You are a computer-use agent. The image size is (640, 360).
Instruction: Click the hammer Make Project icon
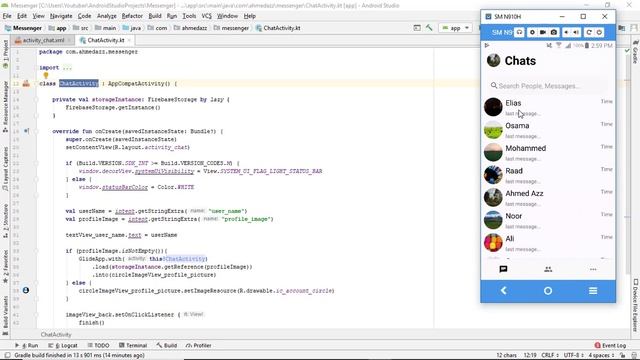(x=429, y=28)
